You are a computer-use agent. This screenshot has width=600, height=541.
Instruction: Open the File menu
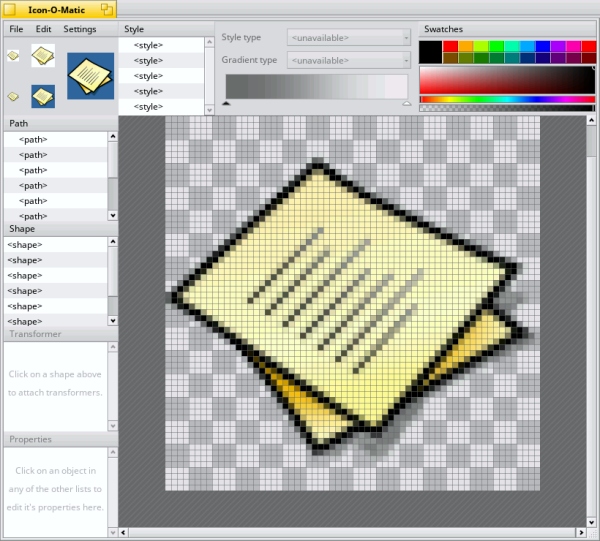[x=16, y=29]
